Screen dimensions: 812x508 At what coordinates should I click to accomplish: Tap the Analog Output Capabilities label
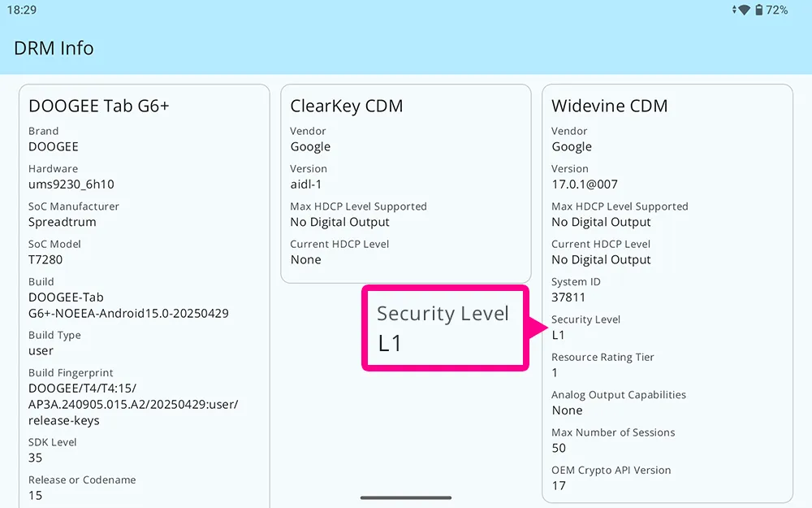coord(619,395)
